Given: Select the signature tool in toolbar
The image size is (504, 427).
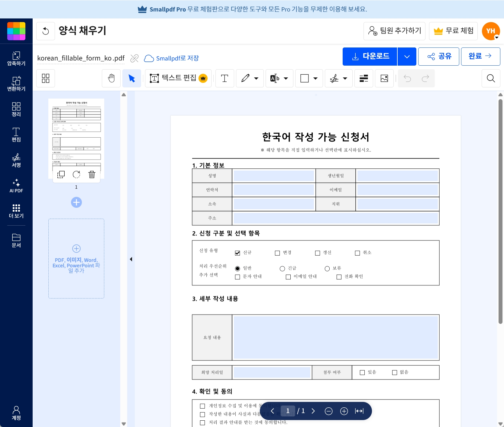Looking at the screenshot, I should pyautogui.click(x=334, y=78).
